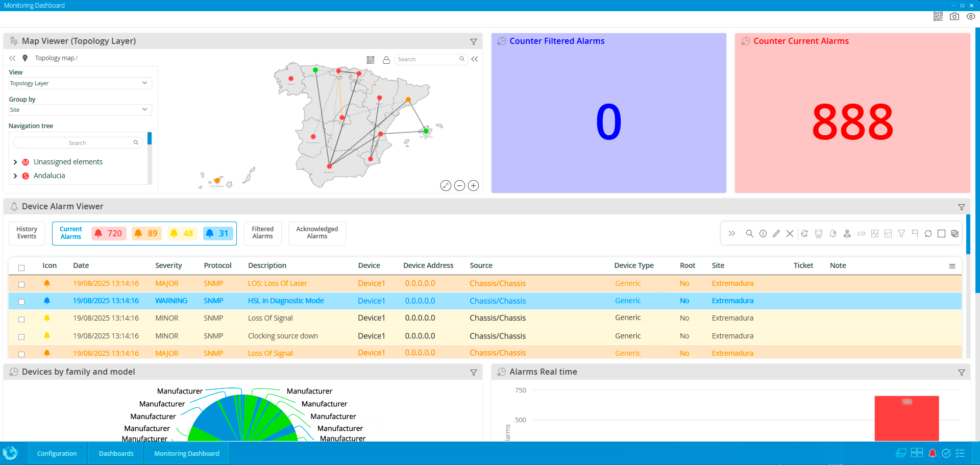Click the acknowledge bell icon in the alarm toolbar
The image size is (980, 465).
pyautogui.click(x=833, y=234)
